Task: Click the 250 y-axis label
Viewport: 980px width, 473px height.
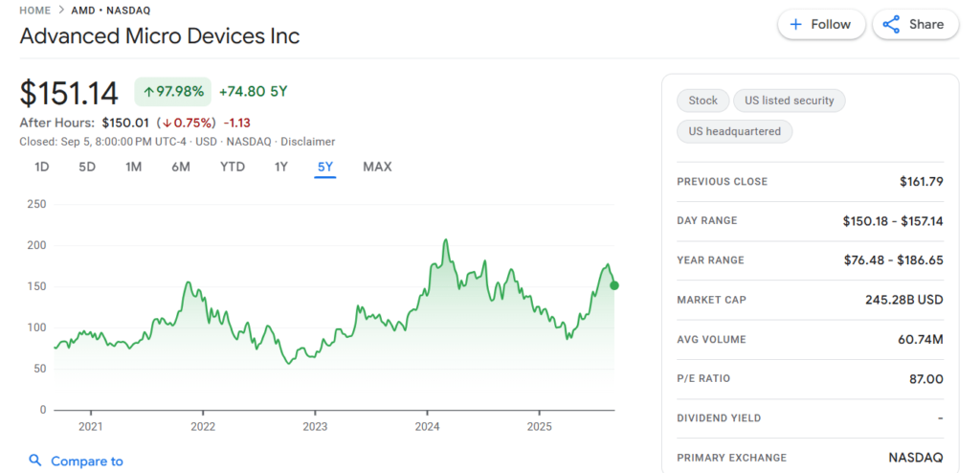Action: coord(37,204)
